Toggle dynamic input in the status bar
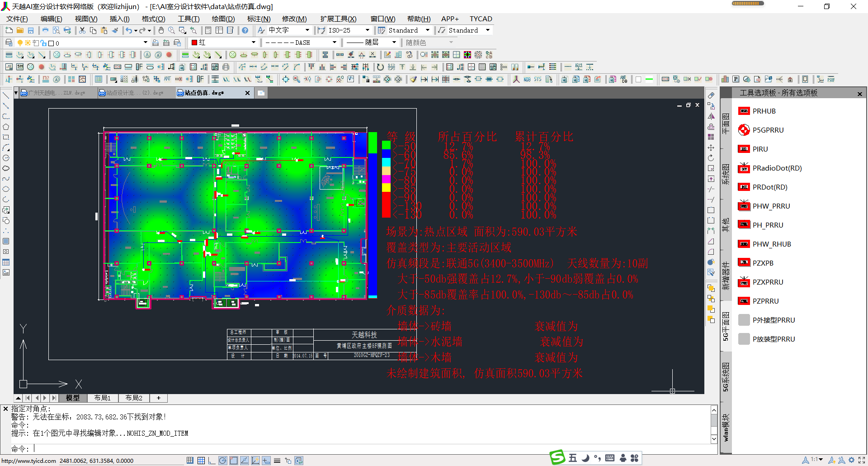Viewport: 868px width, 466px height. click(x=266, y=461)
